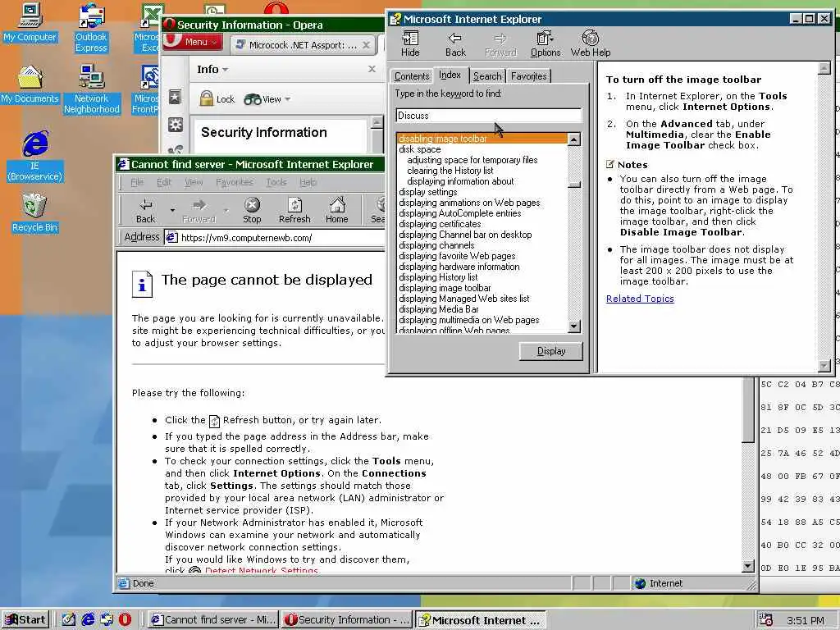Screen dimensions: 840x630
Task: Click Back button in Cannot find server window
Action: 145,211
